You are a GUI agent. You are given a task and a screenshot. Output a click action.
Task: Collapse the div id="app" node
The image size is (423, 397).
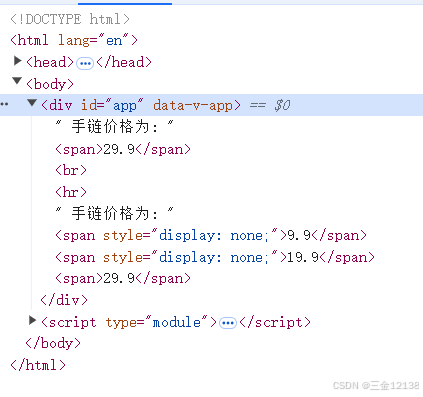32,103
